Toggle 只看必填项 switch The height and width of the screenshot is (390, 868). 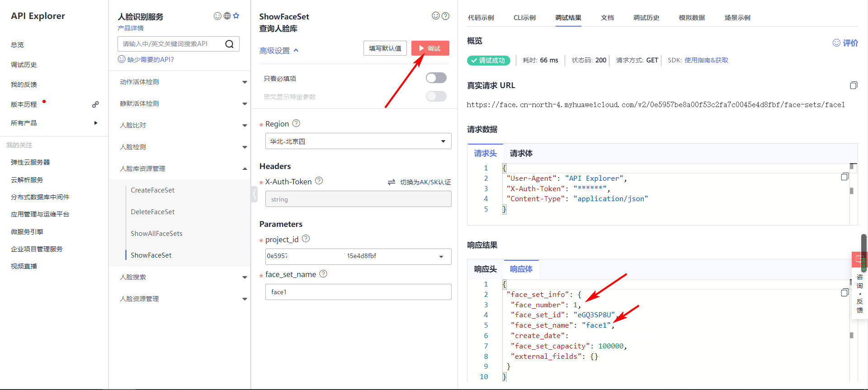(x=436, y=78)
